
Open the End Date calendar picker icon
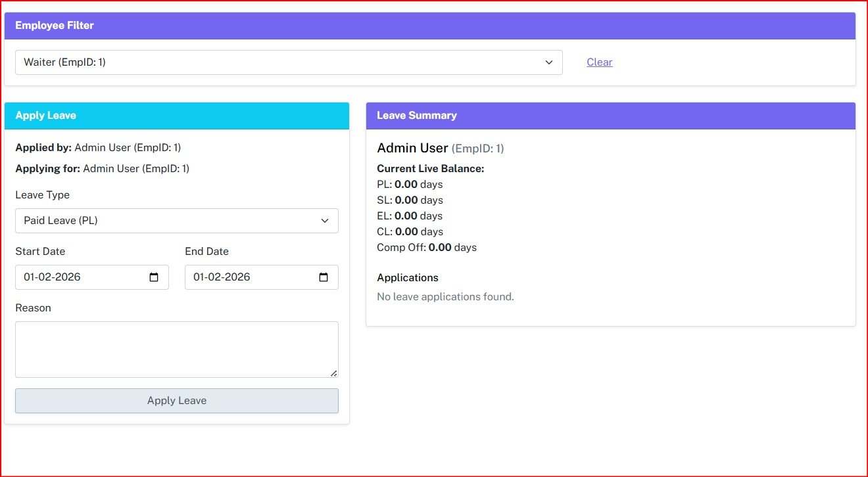pyautogui.click(x=324, y=277)
